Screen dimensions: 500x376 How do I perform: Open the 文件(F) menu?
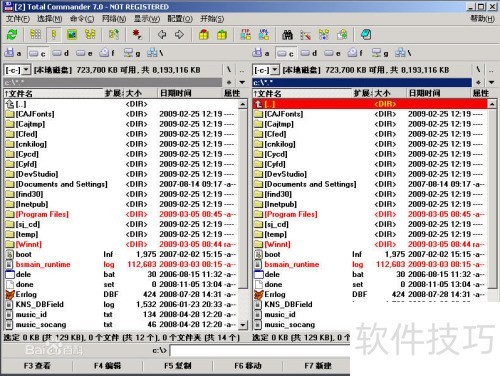(18, 19)
